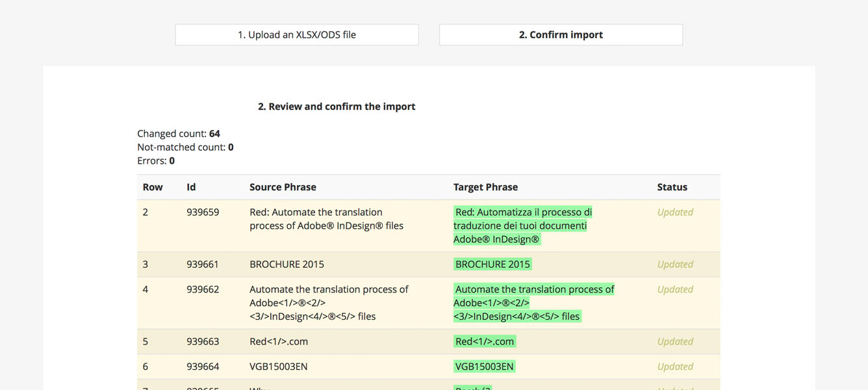
Task: Select the Id cell 939664
Action: point(203,367)
